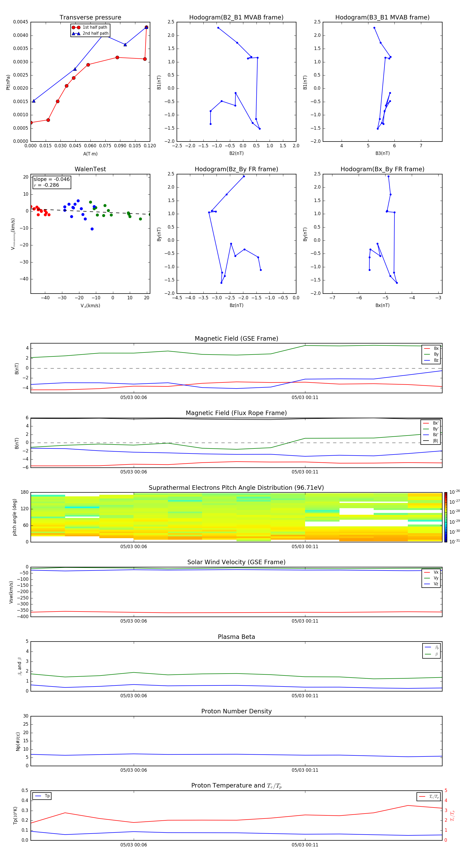Viewport: 473px width, 868px height.
Task: Click the pitch angle color scale bar
Action: pos(446,517)
